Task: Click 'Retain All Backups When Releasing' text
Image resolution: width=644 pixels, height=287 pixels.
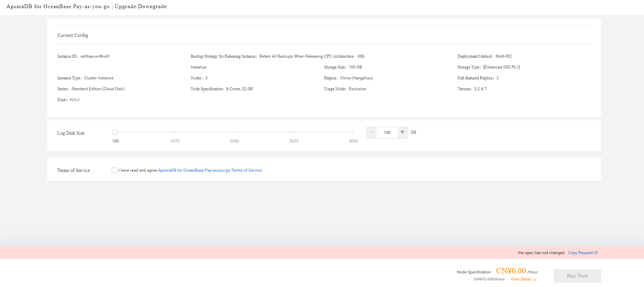Action: click(x=291, y=56)
